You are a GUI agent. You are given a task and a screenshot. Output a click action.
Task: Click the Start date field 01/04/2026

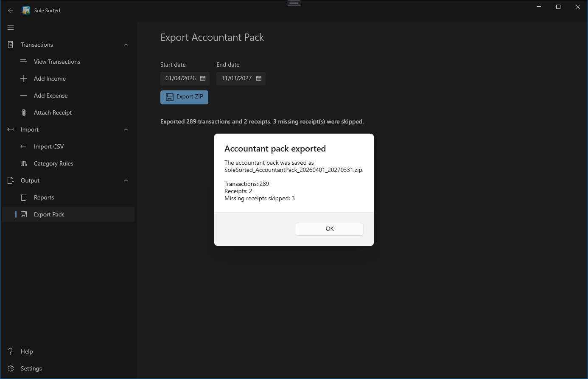(185, 79)
